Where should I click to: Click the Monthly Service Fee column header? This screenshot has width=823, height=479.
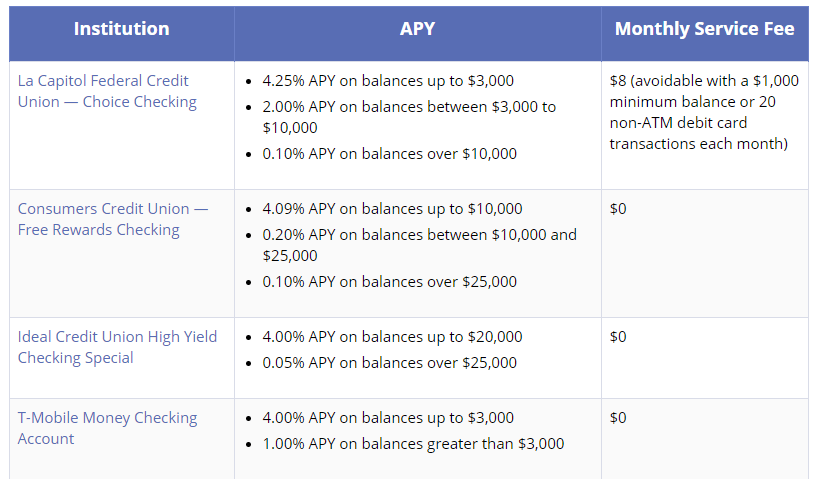coord(704,29)
